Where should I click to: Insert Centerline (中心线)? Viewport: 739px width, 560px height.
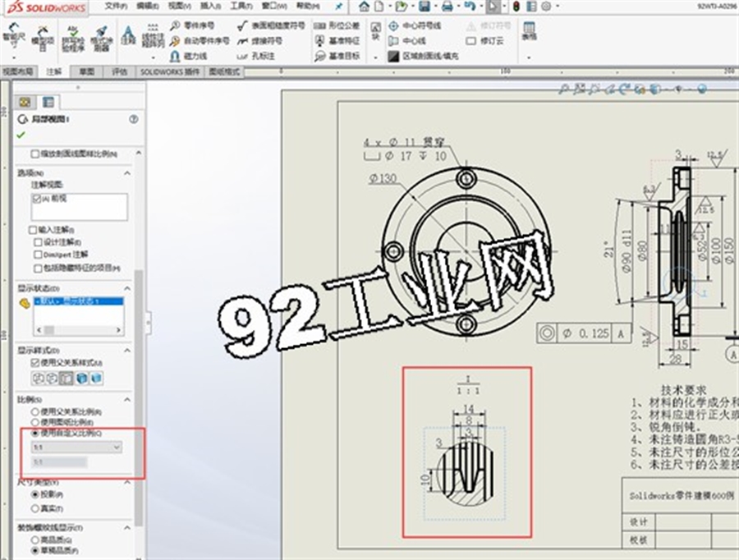coord(407,41)
